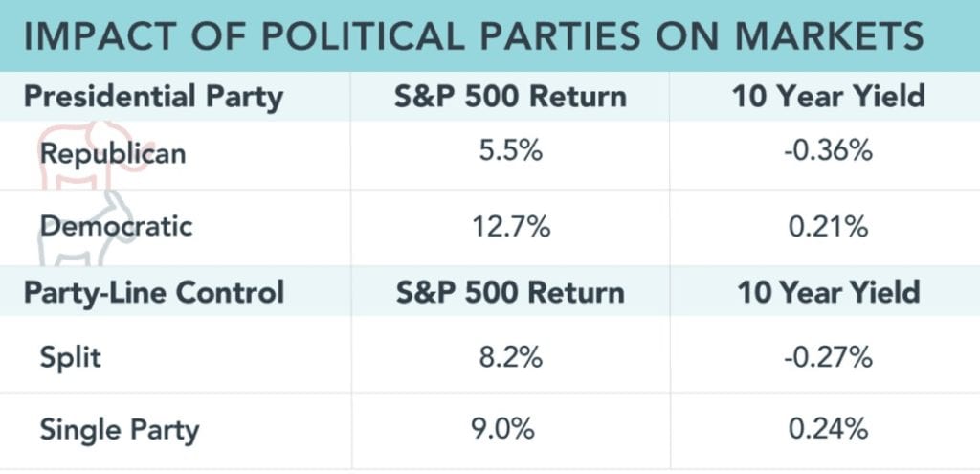
Task: Select S&P 500 Return header beside Party-Line Control
Action: point(511,291)
